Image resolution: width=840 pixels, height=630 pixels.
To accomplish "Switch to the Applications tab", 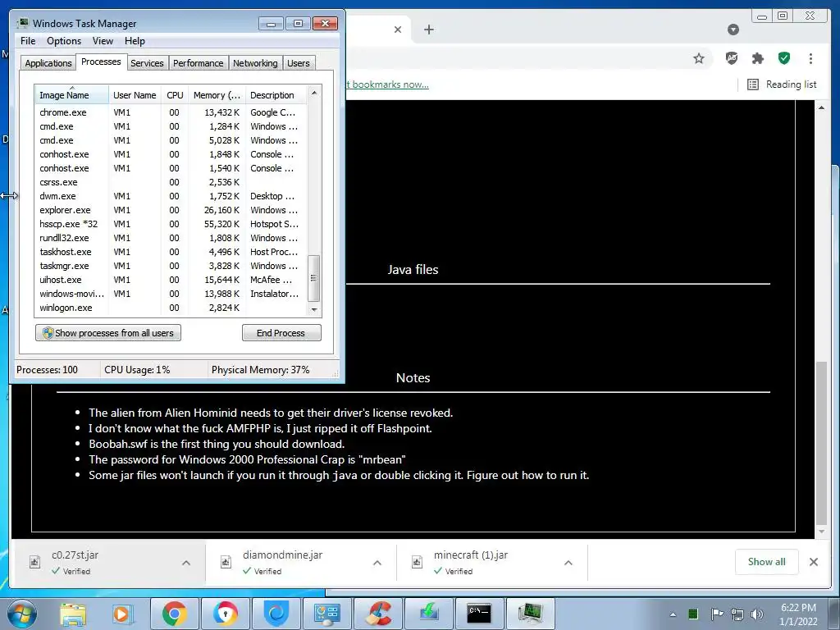I will pyautogui.click(x=48, y=63).
